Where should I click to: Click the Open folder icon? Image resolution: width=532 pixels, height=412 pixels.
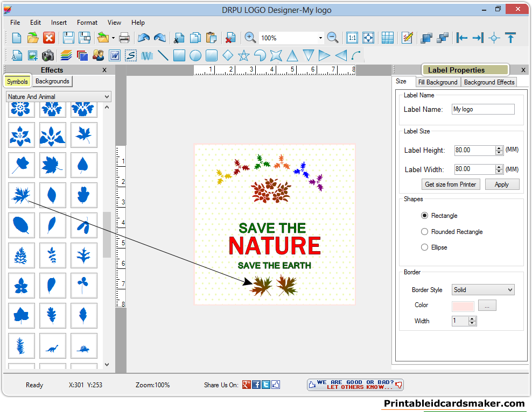click(32, 38)
